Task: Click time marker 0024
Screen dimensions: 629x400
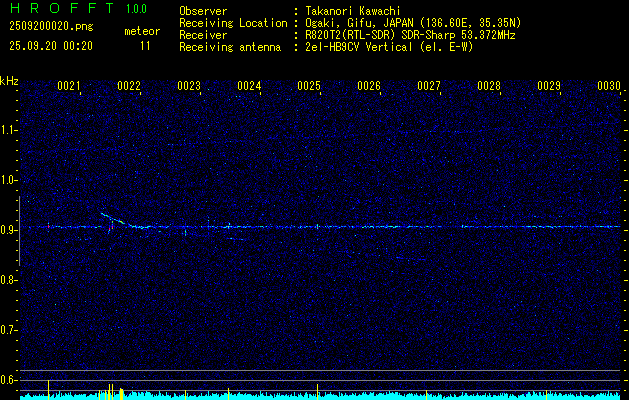Action: 249,86
